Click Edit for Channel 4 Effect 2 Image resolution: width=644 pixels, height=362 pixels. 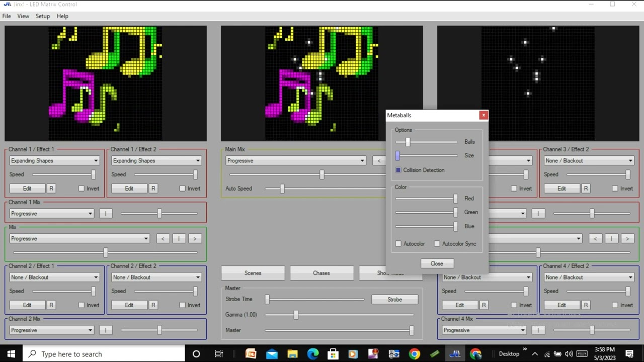(561, 305)
